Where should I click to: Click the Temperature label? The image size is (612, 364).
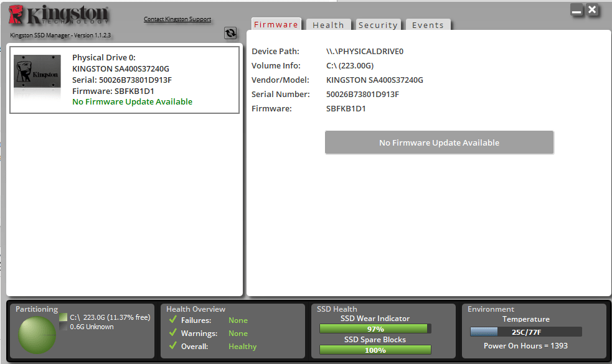[x=525, y=319]
